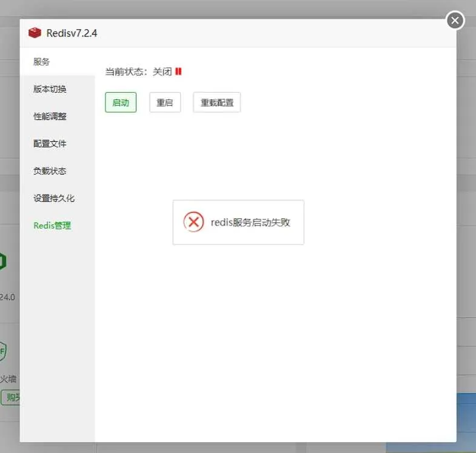Screen dimensions: 476x453
Task: Open the 设置持久化 tab
Action: coord(58,198)
